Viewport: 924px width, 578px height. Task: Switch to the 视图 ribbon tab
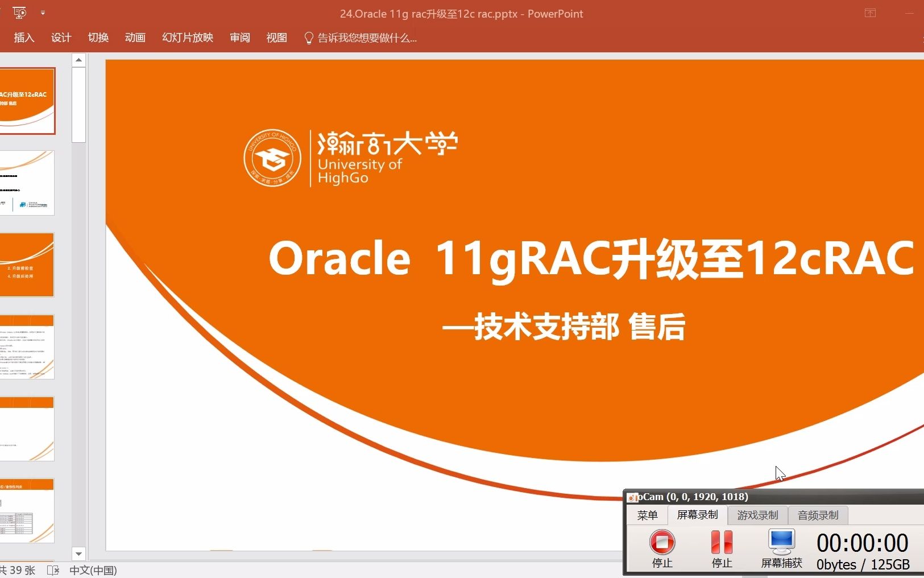pos(276,38)
